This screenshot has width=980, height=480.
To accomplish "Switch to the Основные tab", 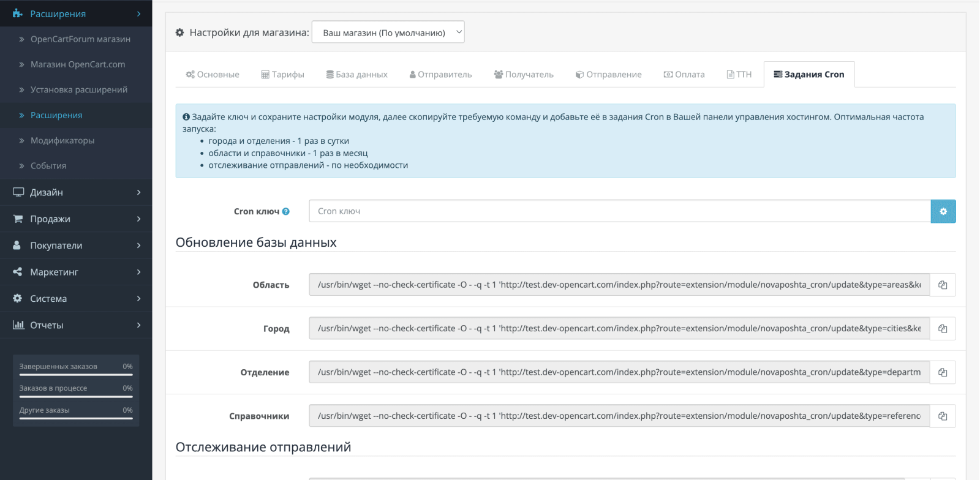I will click(213, 75).
